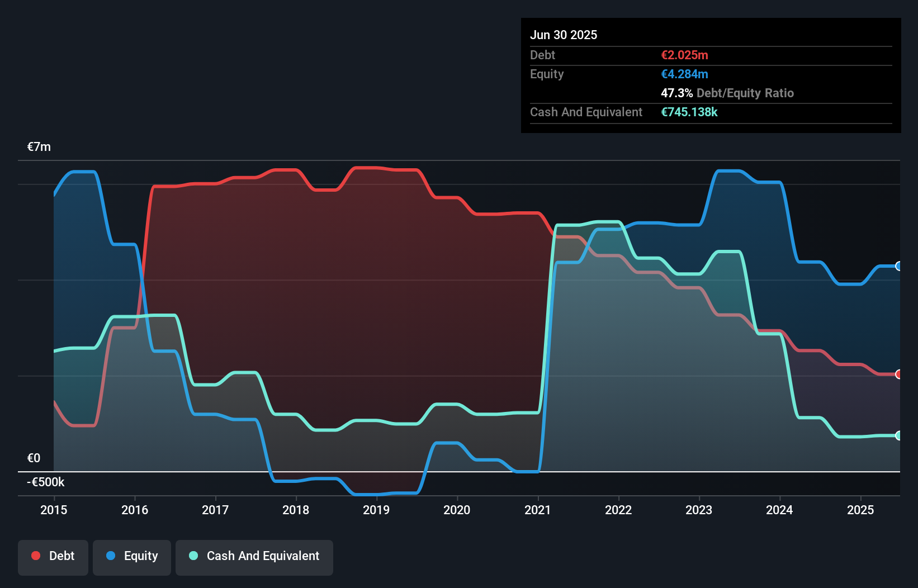Click the red Debt legend dot
Viewport: 918px width, 588px height.
coord(35,556)
